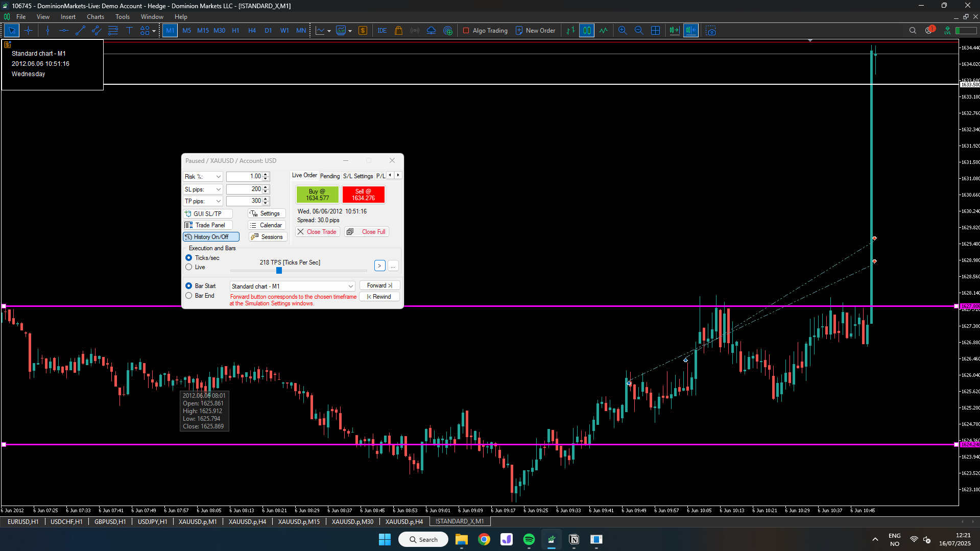Image resolution: width=980 pixels, height=551 pixels.
Task: Switch chart to line chart style
Action: tap(603, 31)
